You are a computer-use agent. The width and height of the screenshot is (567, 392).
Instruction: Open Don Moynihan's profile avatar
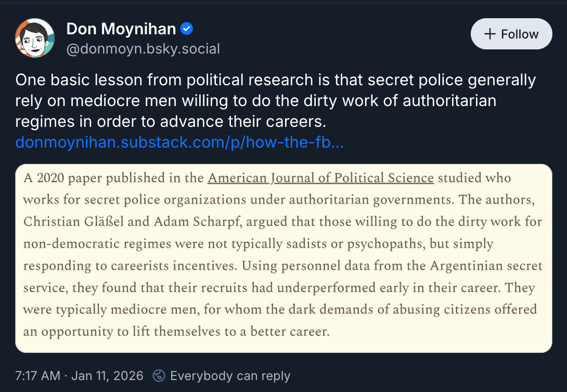tap(34, 38)
